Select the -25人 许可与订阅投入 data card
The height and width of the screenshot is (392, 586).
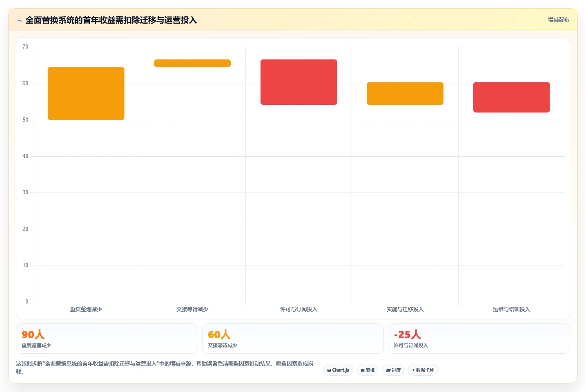(x=479, y=339)
